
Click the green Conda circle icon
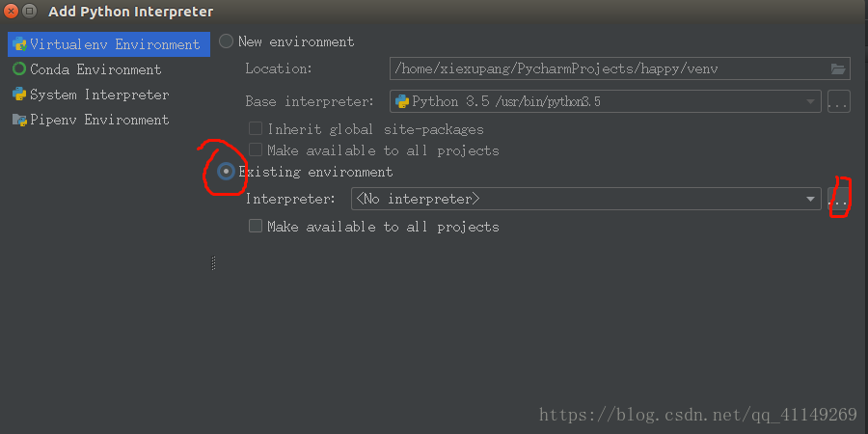(x=18, y=69)
